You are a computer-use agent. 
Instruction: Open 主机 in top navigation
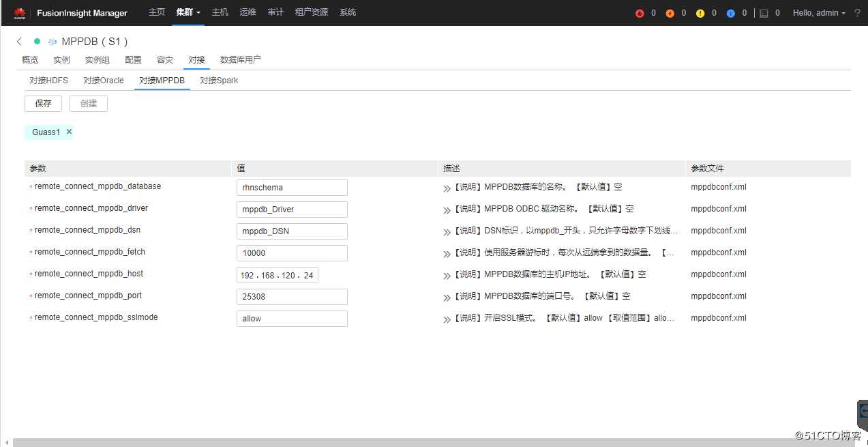220,13
